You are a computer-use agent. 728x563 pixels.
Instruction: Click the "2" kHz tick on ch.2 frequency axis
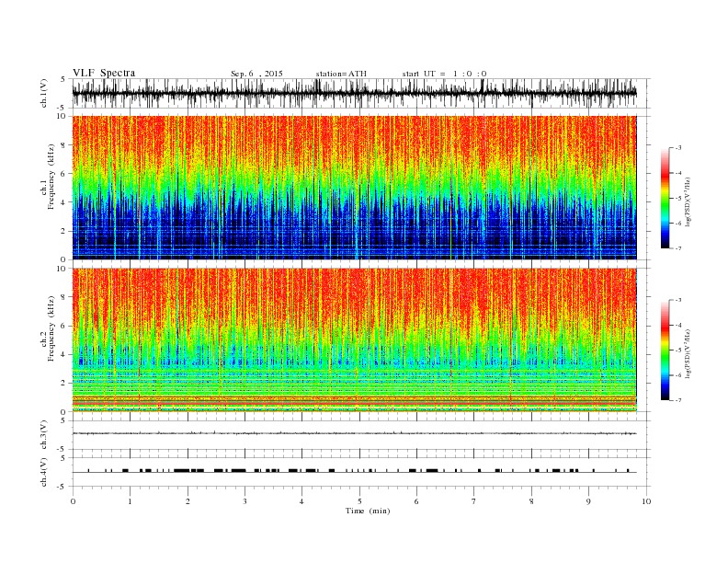point(63,384)
